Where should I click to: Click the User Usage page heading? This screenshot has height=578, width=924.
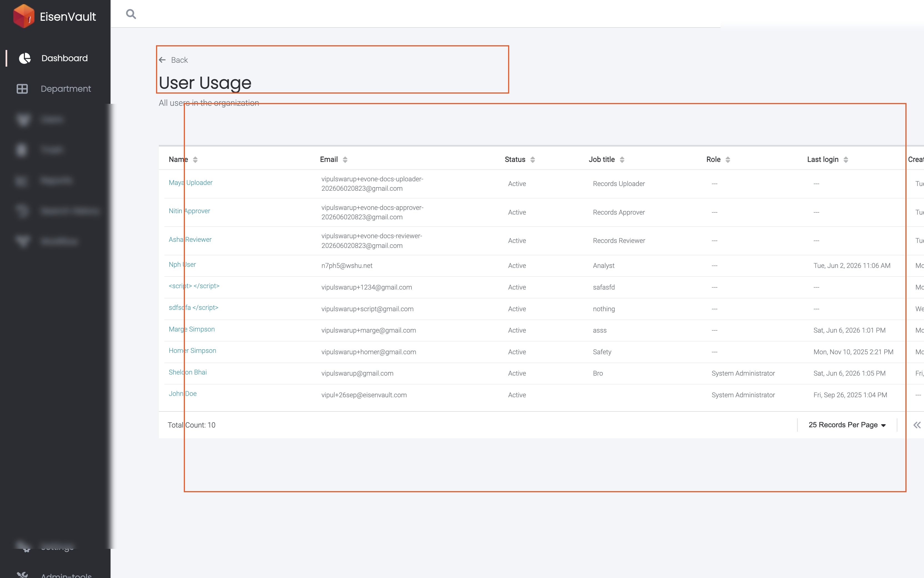pos(205,83)
